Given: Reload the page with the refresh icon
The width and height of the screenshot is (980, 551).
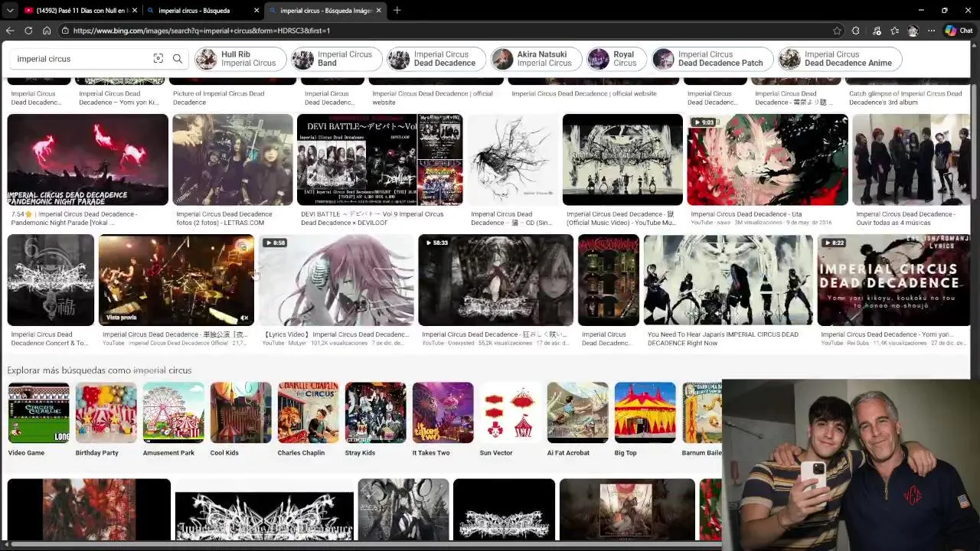Looking at the screenshot, I should (x=28, y=31).
